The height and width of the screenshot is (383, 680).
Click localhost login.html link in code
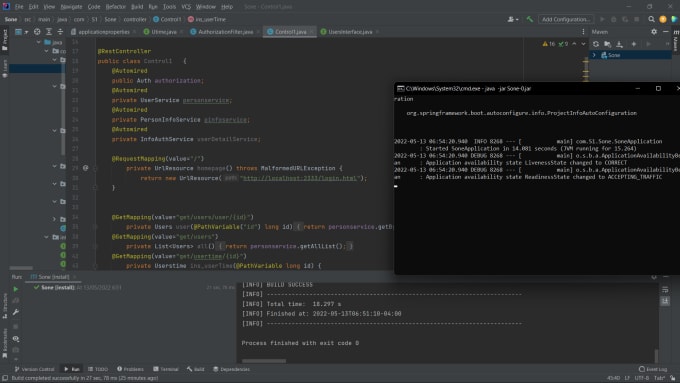[x=300, y=178]
